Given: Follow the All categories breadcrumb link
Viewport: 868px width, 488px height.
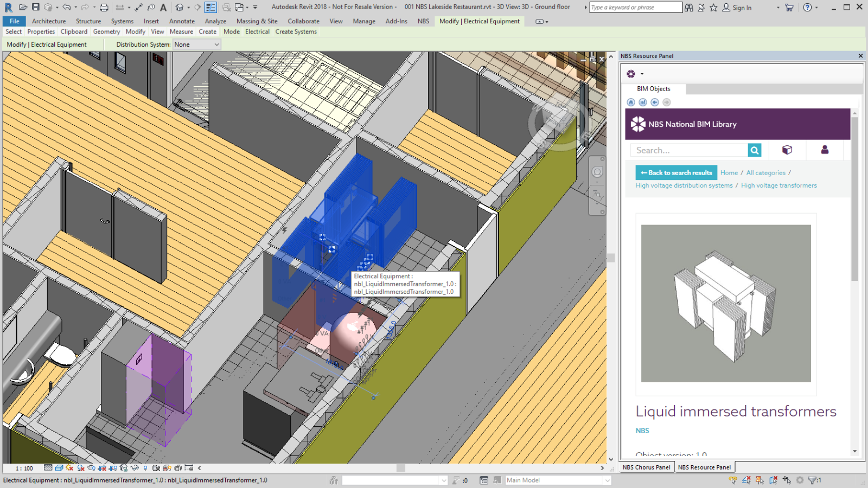Looking at the screenshot, I should [766, 172].
